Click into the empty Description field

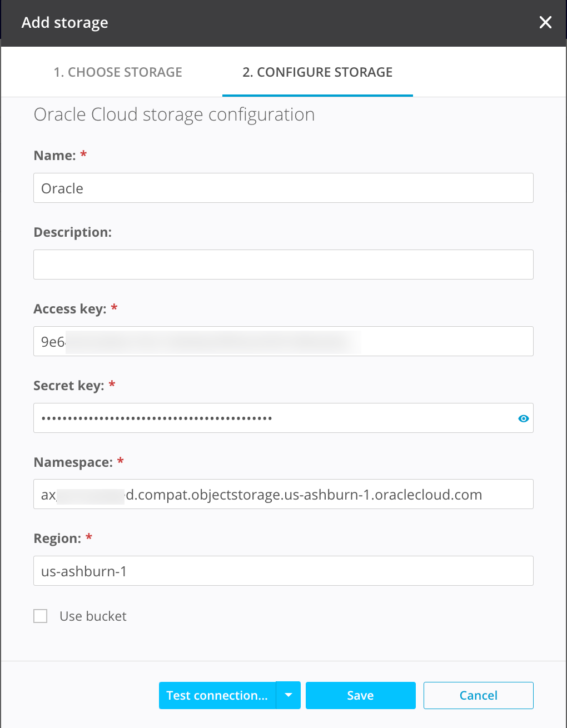point(283,265)
